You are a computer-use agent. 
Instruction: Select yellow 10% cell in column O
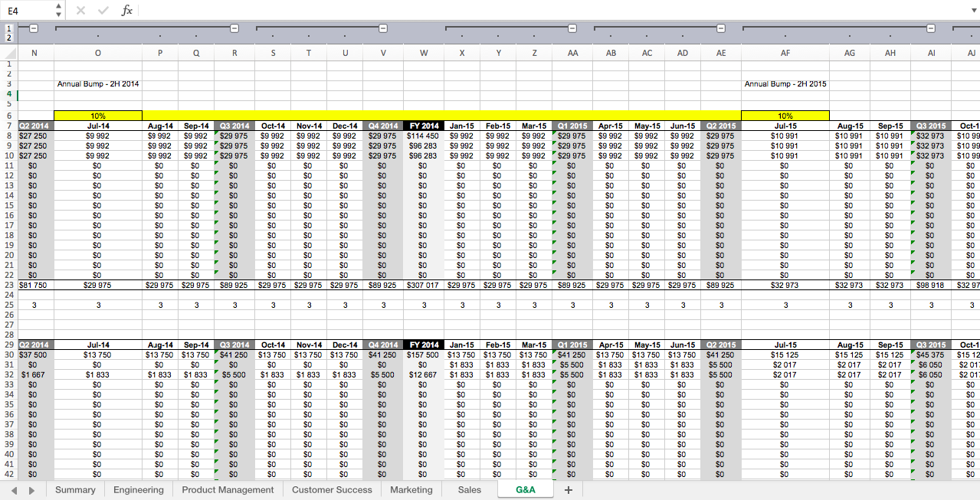coord(97,116)
